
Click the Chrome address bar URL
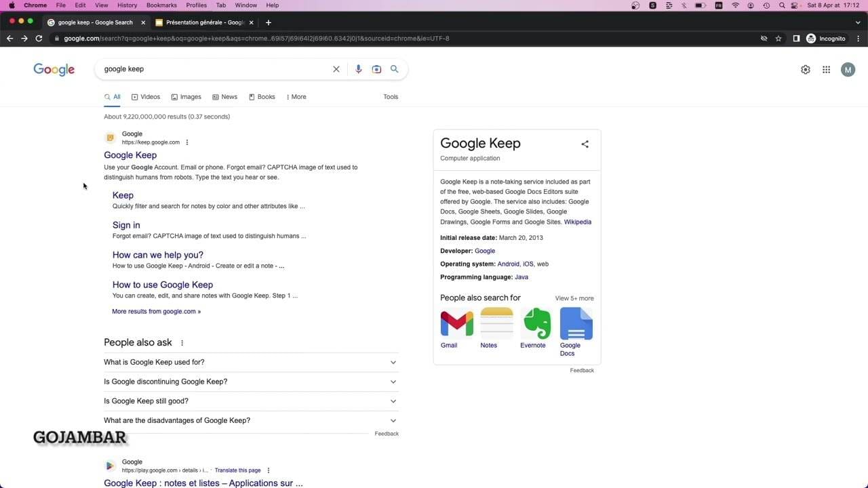[256, 39]
